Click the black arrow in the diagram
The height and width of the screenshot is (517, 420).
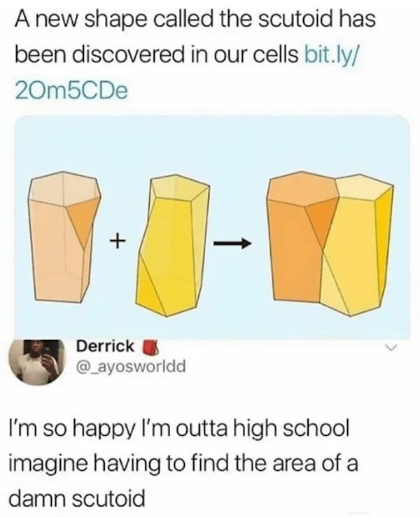point(232,244)
